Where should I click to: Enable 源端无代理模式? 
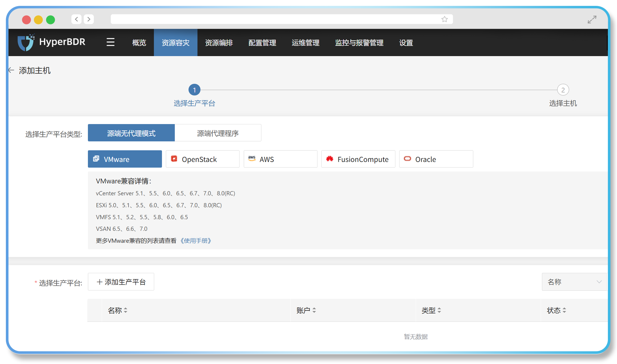131,133
